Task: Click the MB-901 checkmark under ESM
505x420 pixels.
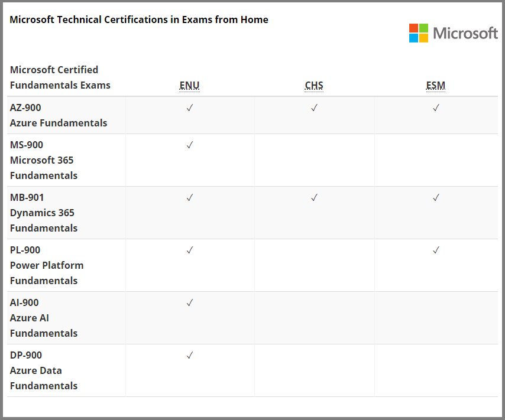Action: pyautogui.click(x=436, y=198)
